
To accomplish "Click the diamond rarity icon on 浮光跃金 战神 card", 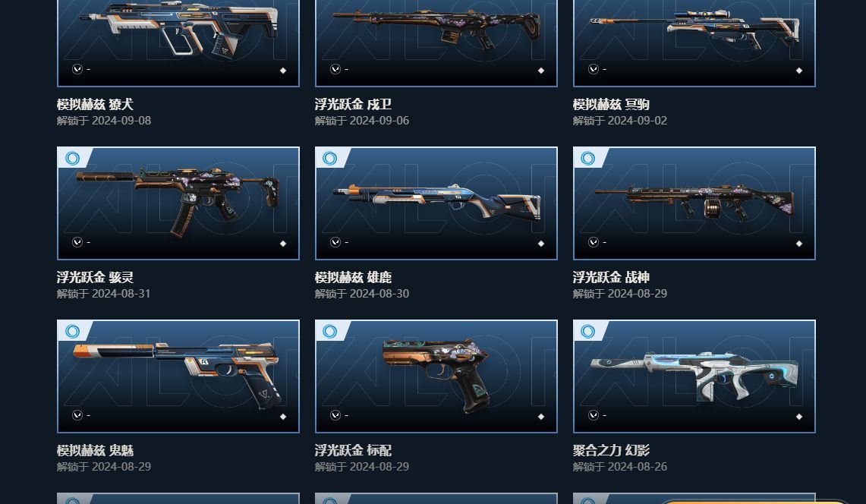I will (x=798, y=243).
